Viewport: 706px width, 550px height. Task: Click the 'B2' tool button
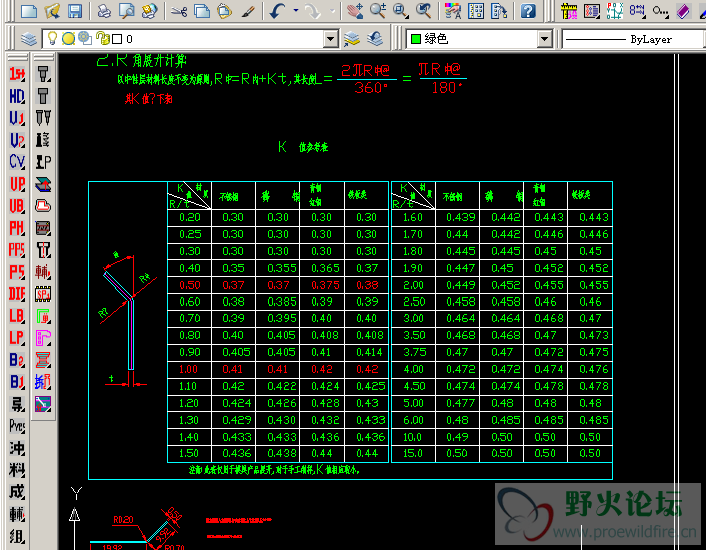click(17, 361)
